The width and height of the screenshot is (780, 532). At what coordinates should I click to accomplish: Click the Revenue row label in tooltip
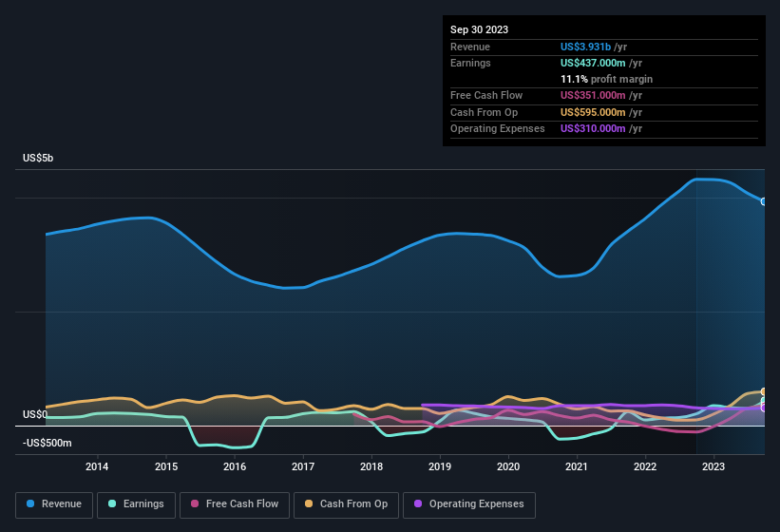tap(470, 47)
